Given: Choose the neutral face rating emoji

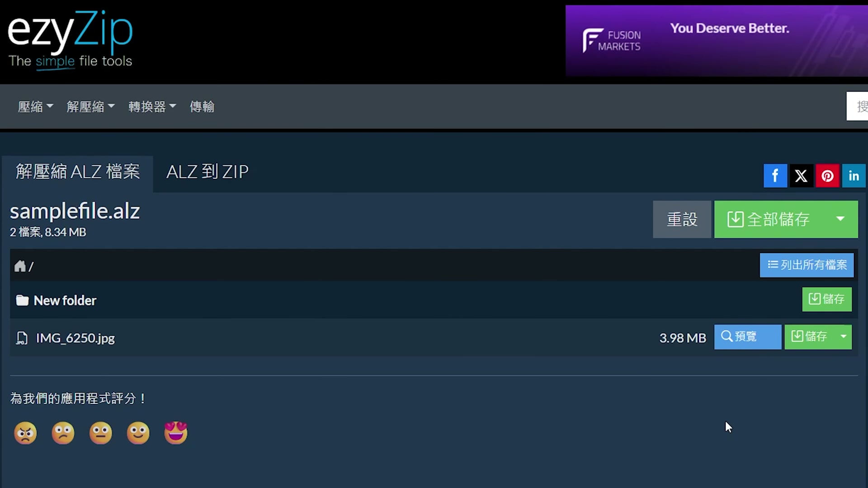Looking at the screenshot, I should 100,433.
